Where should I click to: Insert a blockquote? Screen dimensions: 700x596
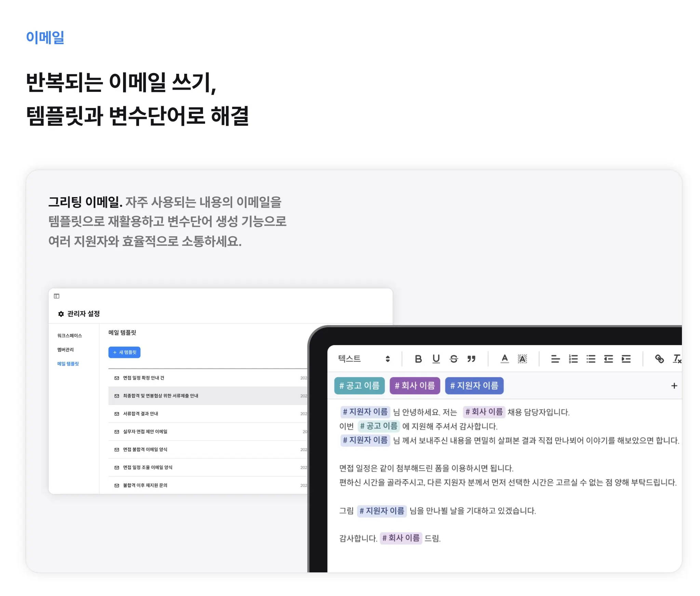(471, 359)
